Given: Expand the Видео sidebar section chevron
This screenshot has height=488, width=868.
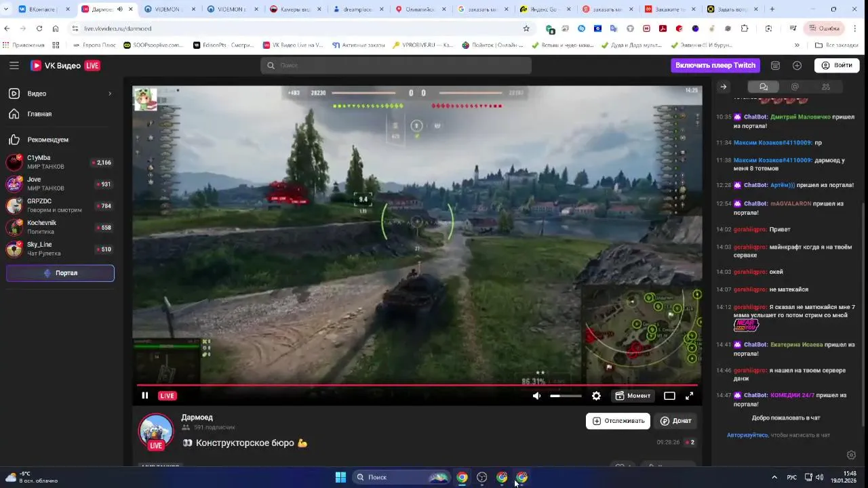Looking at the screenshot, I should (x=110, y=94).
